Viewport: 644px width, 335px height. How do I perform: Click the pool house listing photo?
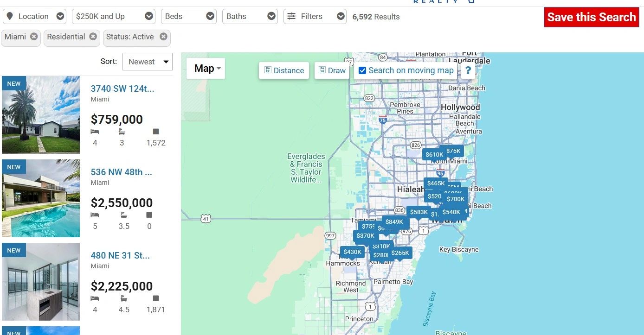tap(41, 198)
